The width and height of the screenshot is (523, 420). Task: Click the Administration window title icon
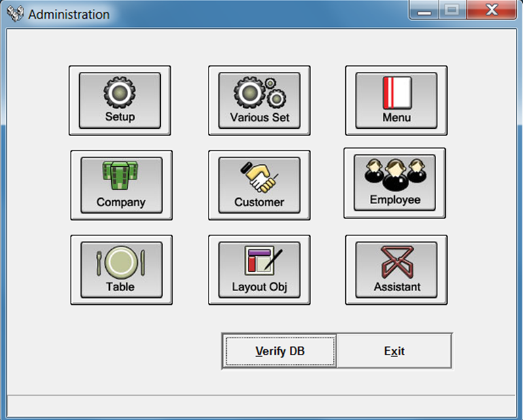[15, 14]
